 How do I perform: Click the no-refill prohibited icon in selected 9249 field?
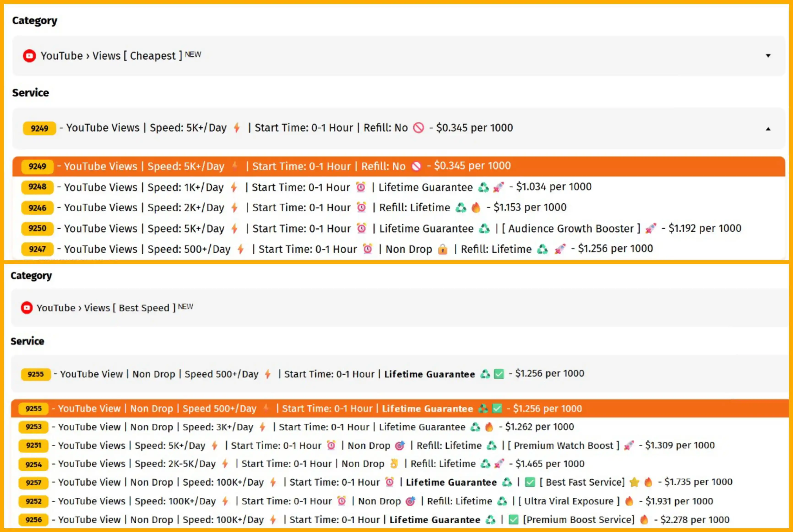click(418, 128)
